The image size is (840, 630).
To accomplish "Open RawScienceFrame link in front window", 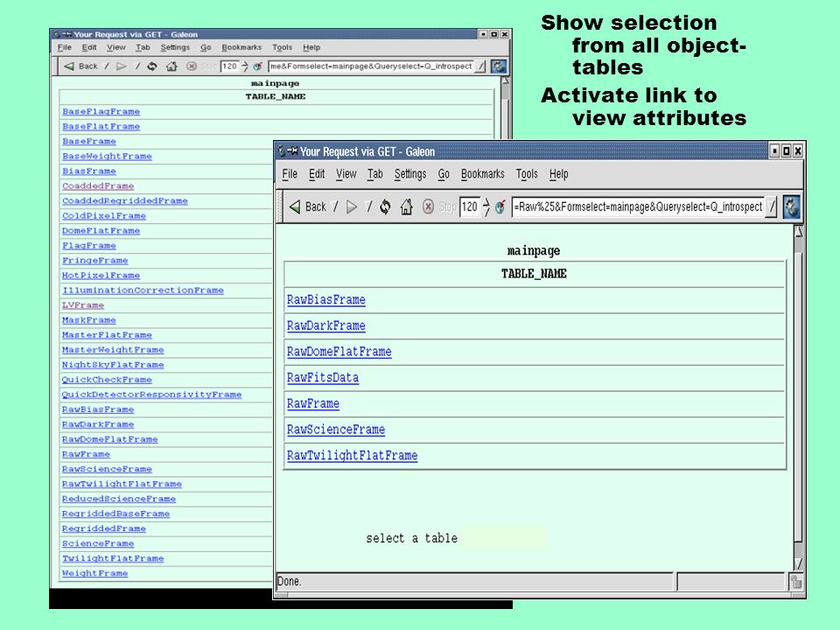I will pyautogui.click(x=336, y=430).
